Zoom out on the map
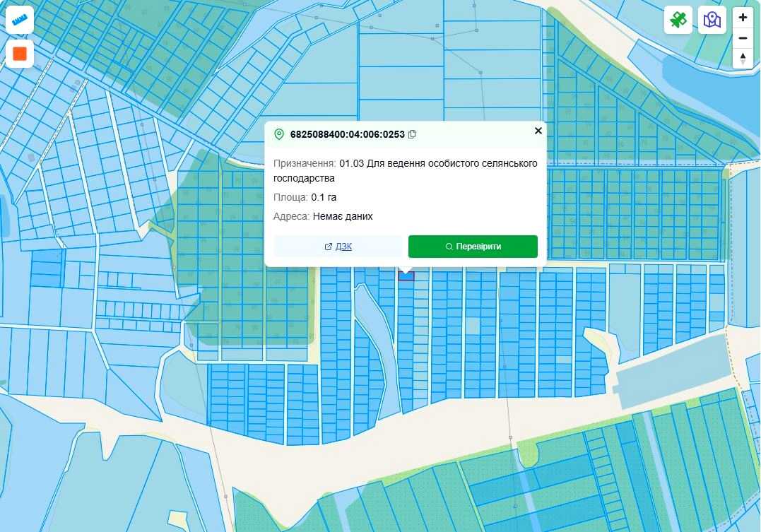This screenshot has height=532, width=761. pyautogui.click(x=743, y=38)
